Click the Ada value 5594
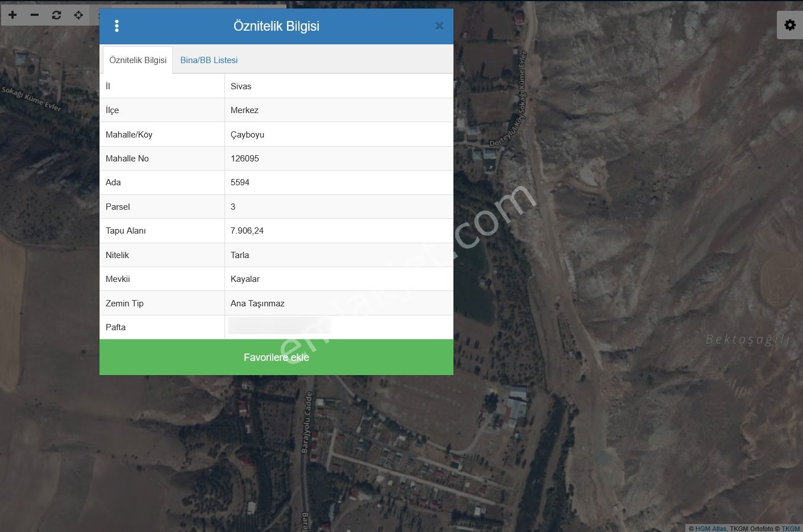The image size is (803, 532). point(240,182)
